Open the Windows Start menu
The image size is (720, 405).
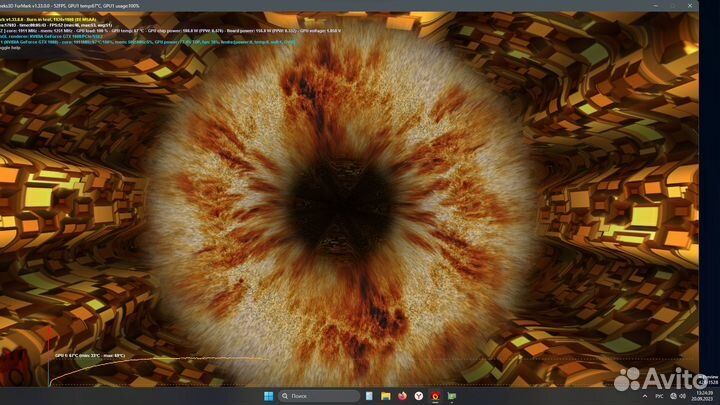click(x=267, y=397)
